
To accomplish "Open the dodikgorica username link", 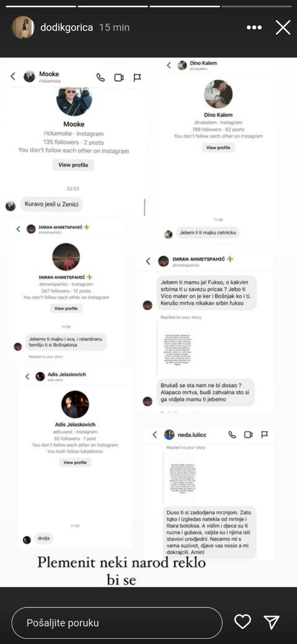I will coord(67,27).
